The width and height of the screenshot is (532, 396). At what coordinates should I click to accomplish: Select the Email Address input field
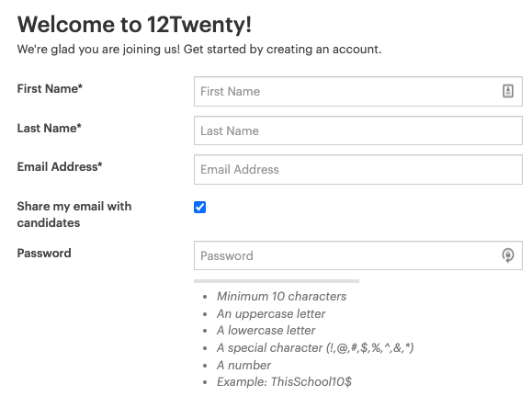358,170
